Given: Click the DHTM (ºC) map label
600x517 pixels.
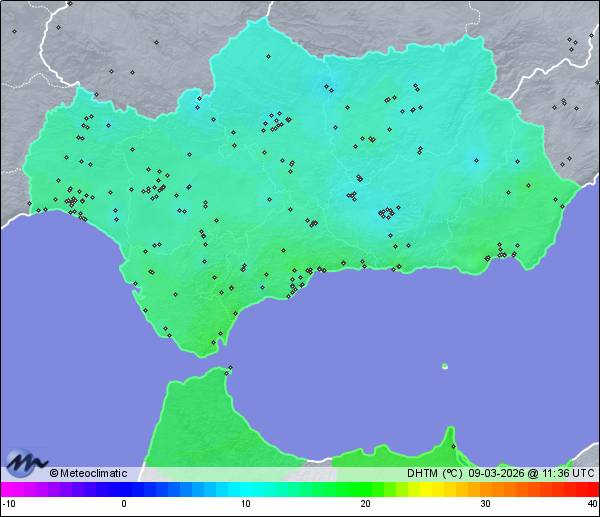Looking at the screenshot, I should (434, 474).
